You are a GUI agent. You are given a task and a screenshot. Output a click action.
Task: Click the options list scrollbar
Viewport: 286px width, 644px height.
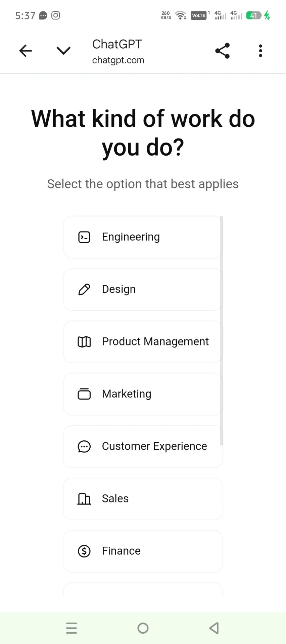pos(222,330)
